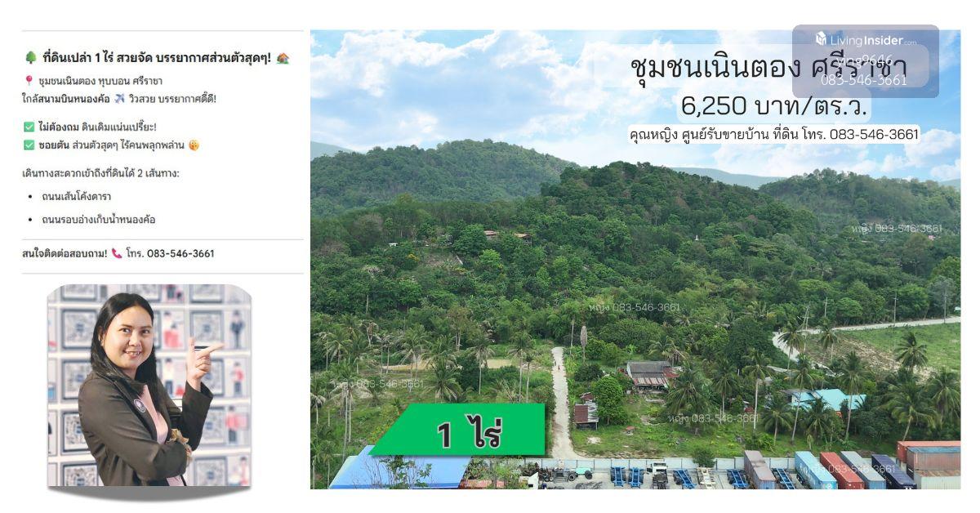Click the yellow face emoji after ซอยตัน line
The image size is (980, 513).
tap(194, 145)
